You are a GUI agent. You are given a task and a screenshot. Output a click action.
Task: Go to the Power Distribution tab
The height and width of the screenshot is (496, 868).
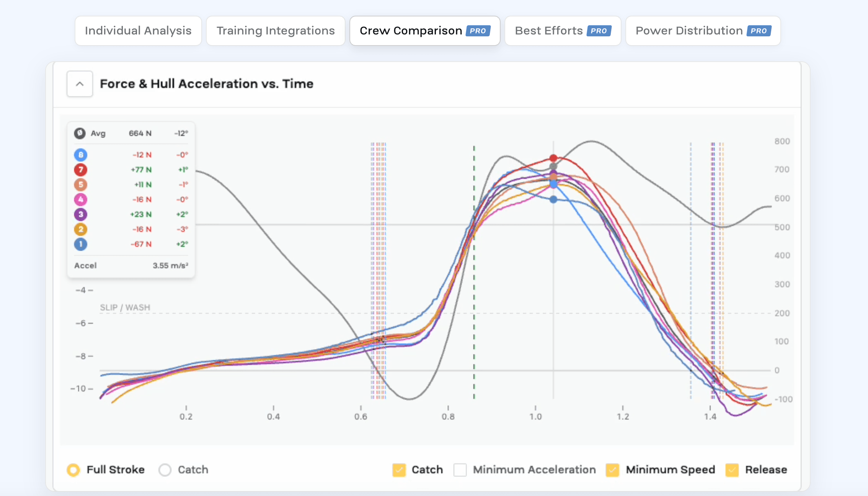[x=703, y=31]
